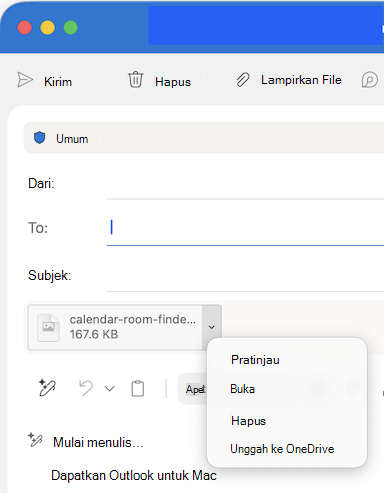Open the font name box in formatting bar
The width and height of the screenshot is (384, 493).
pos(193,389)
